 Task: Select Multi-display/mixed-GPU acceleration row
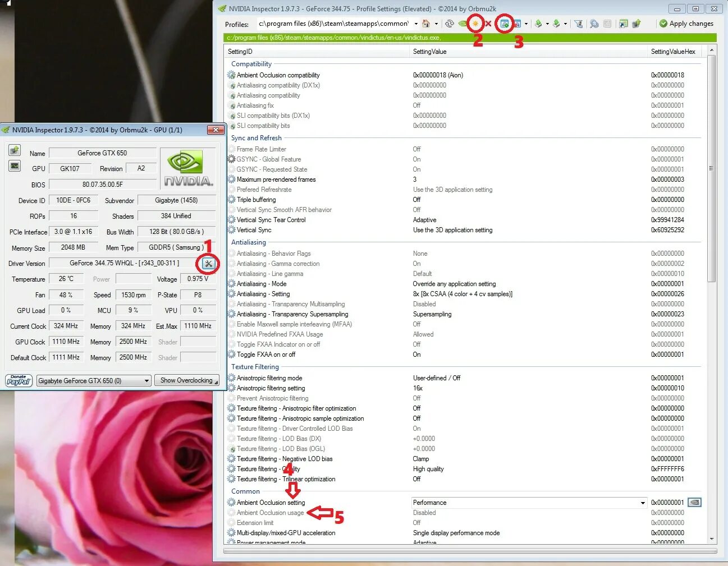point(464,533)
